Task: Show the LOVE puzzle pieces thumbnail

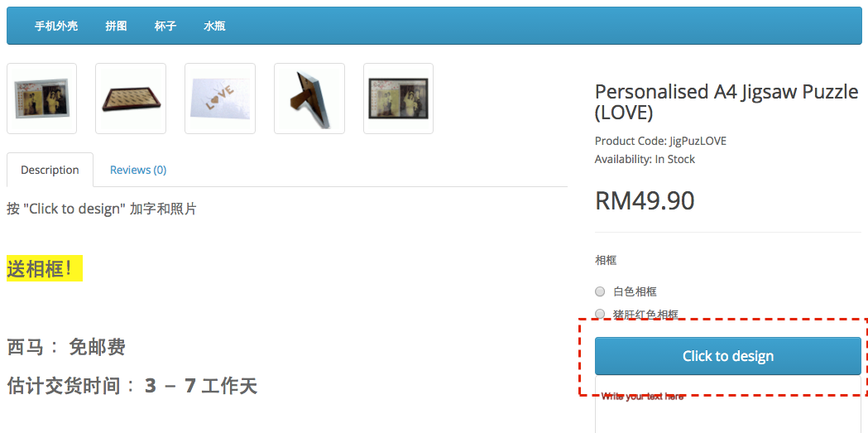Action: (x=220, y=99)
